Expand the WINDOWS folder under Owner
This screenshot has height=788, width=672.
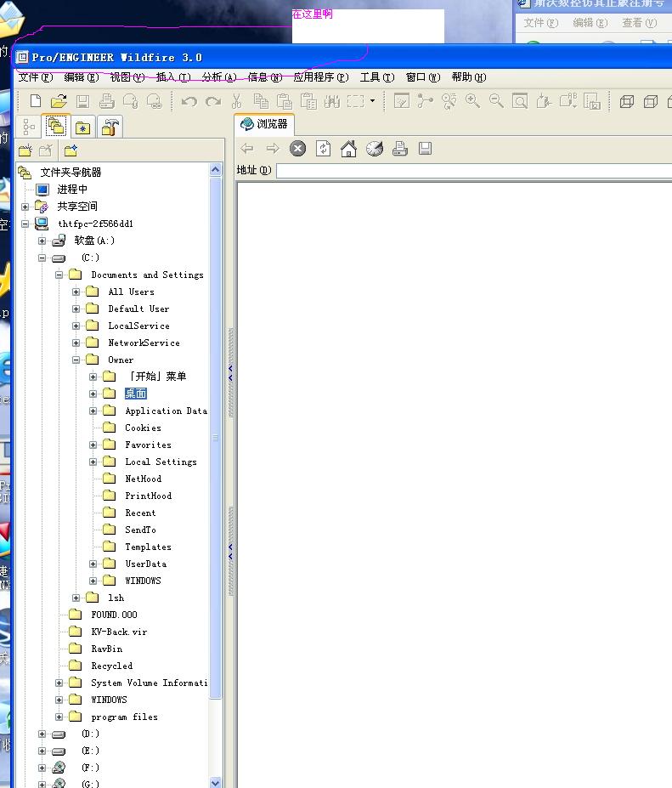(93, 581)
